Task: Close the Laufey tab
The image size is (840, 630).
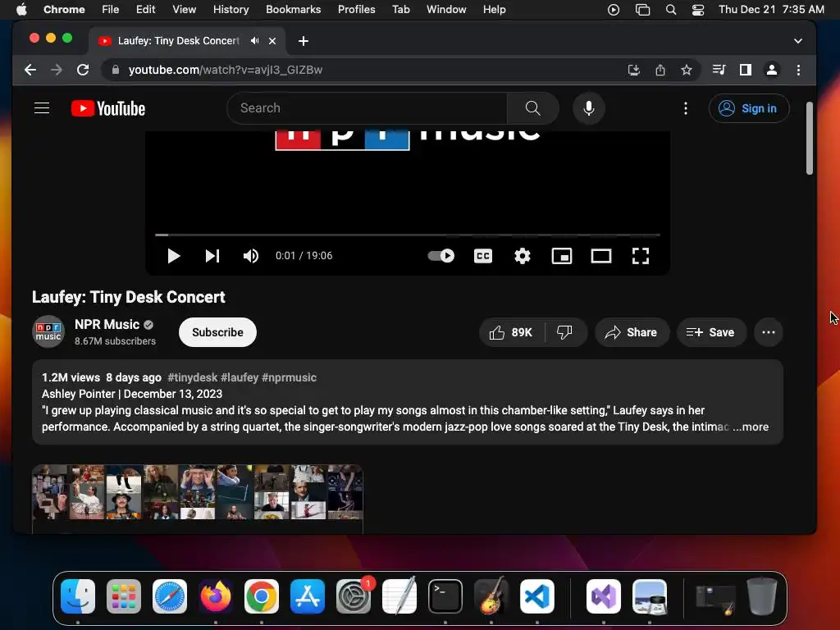Action: tap(272, 41)
